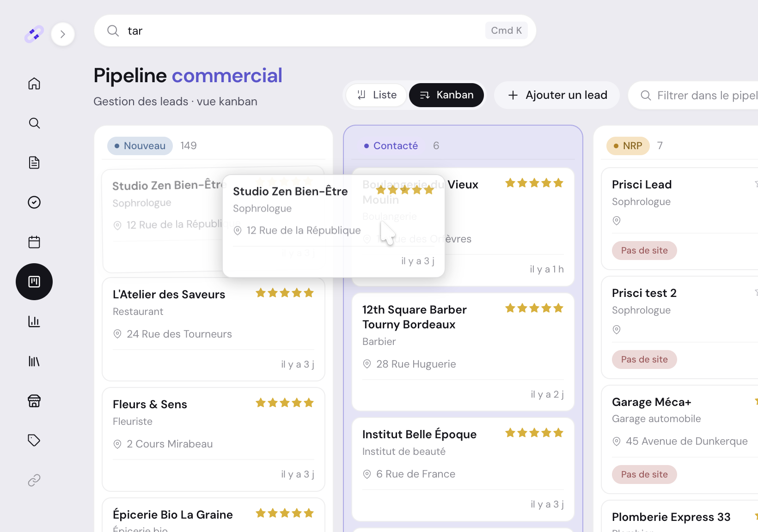Focus the global search field containing 'tar'
The height and width of the screenshot is (532, 758).
pyautogui.click(x=315, y=30)
